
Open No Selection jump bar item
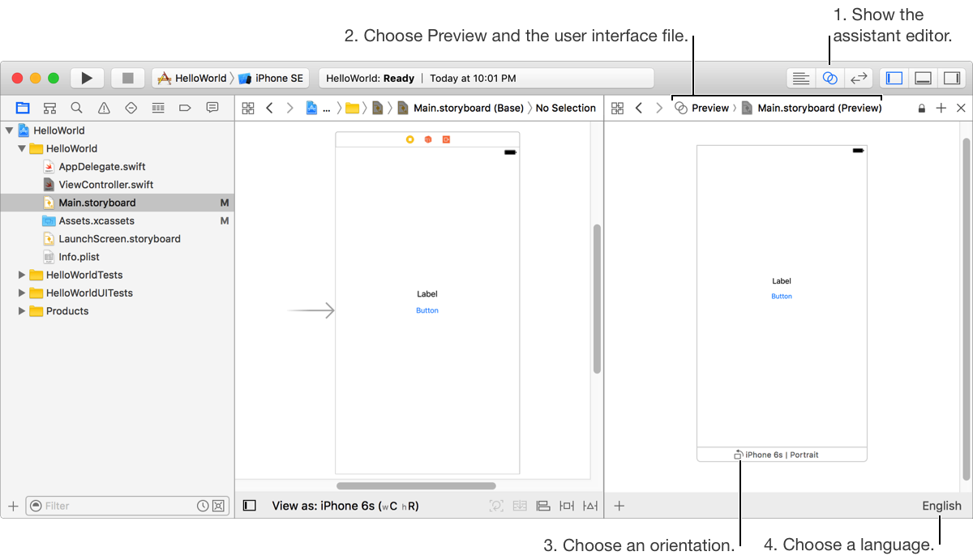[x=566, y=108]
